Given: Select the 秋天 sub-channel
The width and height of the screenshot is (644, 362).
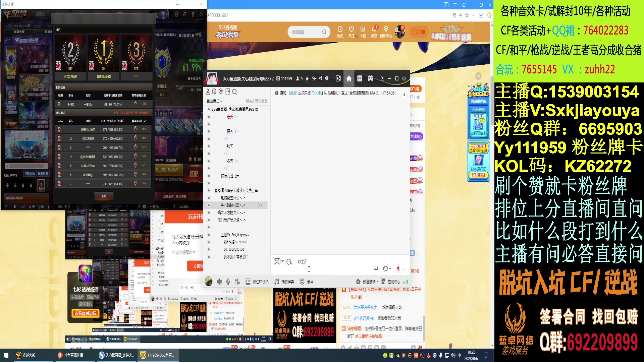Looking at the screenshot, I should point(230,146).
